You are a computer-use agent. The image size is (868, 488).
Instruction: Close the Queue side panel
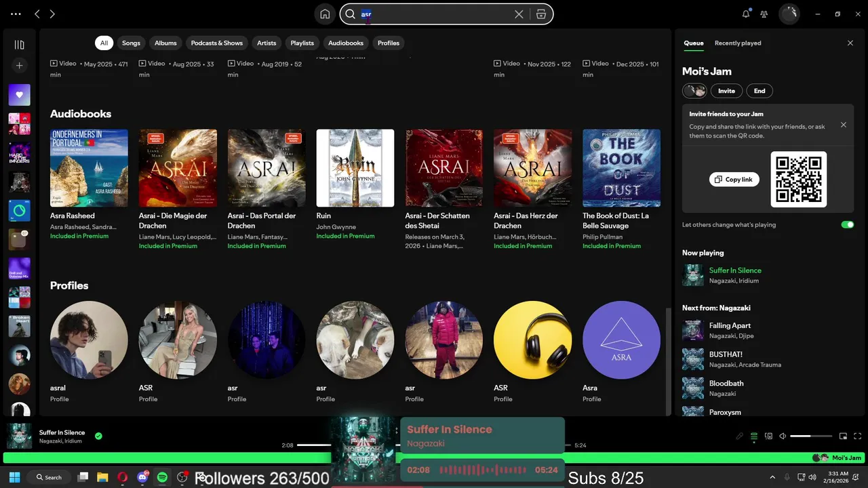(850, 43)
